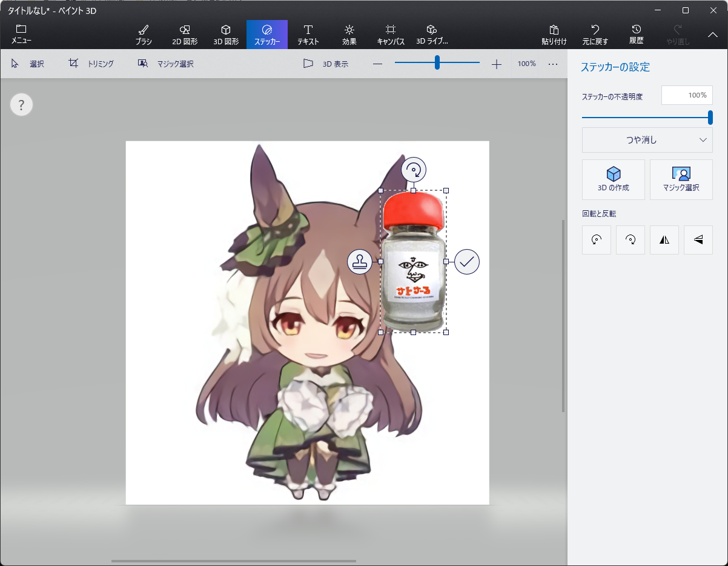Screen dimensions: 728x566
Task: Select the ブラシ (Brush) tool
Action: click(144, 35)
